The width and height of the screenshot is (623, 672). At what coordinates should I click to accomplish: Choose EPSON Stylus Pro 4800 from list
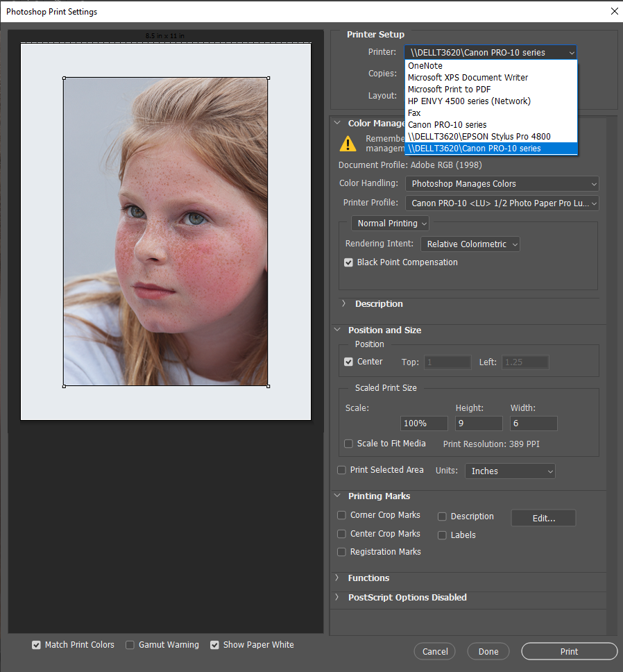tap(479, 136)
